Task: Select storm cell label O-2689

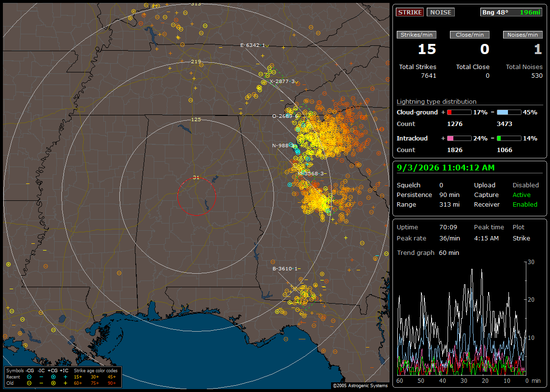Action: click(282, 116)
